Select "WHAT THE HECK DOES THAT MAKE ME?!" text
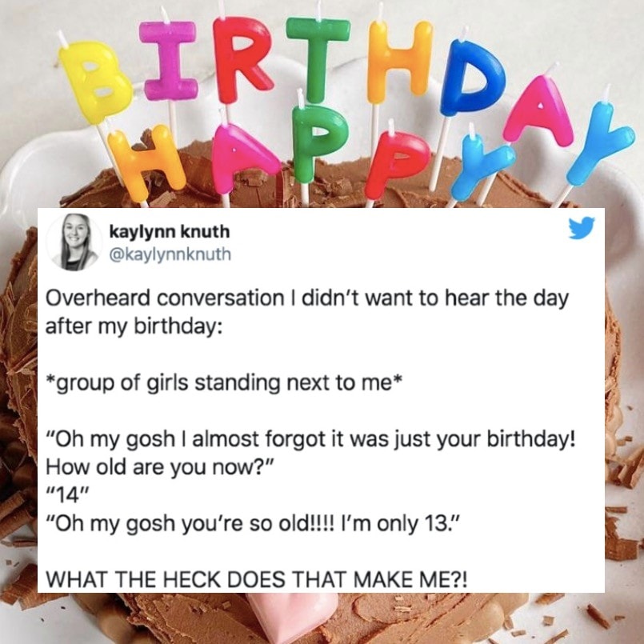This screenshot has height=644, width=644. click(256, 579)
